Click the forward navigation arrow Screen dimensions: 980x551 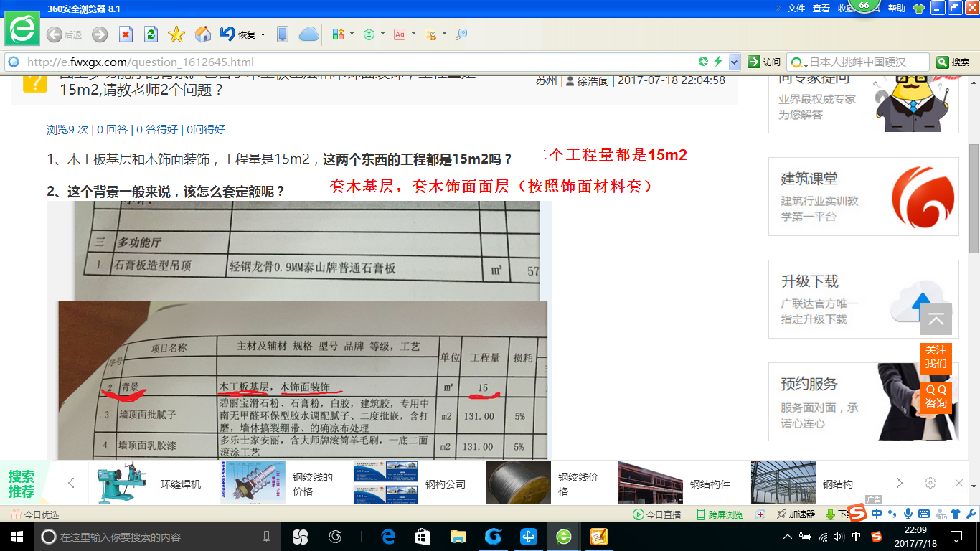click(100, 34)
